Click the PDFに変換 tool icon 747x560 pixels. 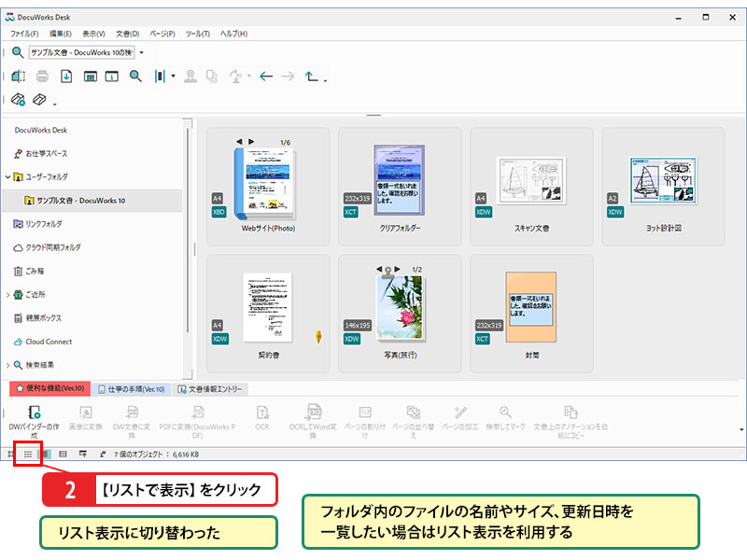point(198,422)
